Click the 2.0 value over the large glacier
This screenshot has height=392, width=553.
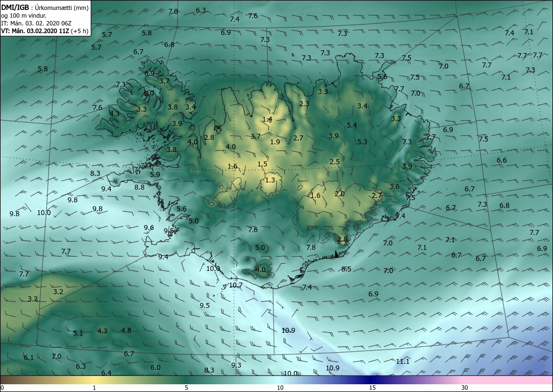pos(340,194)
